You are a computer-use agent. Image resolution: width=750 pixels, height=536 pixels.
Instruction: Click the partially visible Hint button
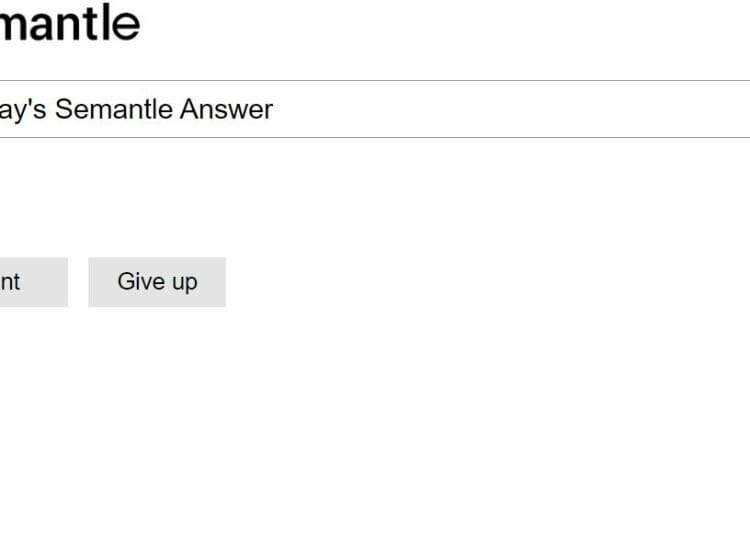tap(33, 282)
